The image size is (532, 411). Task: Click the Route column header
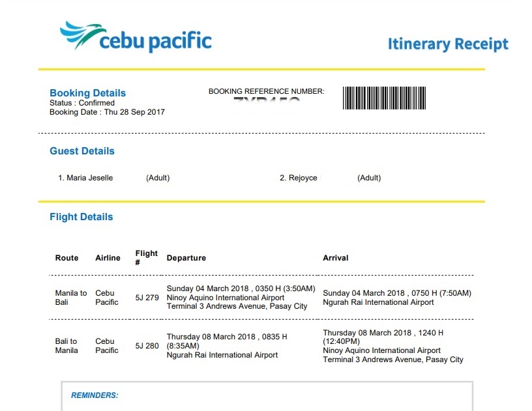[x=66, y=258]
